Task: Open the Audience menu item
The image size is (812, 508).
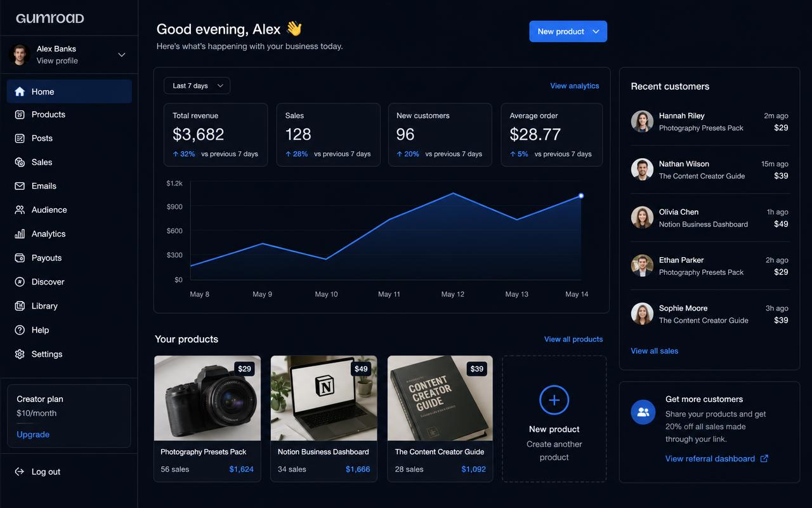Action: 69,210
